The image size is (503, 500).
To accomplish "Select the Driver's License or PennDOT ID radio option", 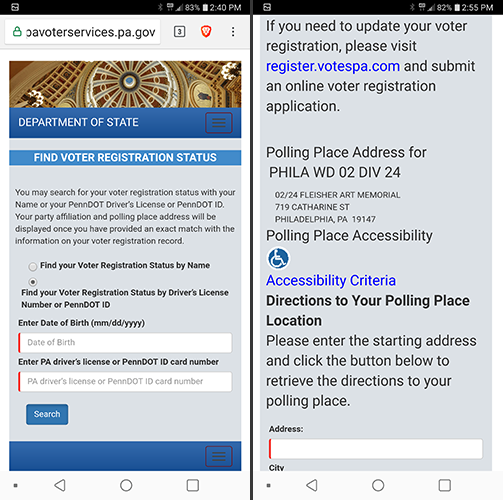I will coord(33,282).
